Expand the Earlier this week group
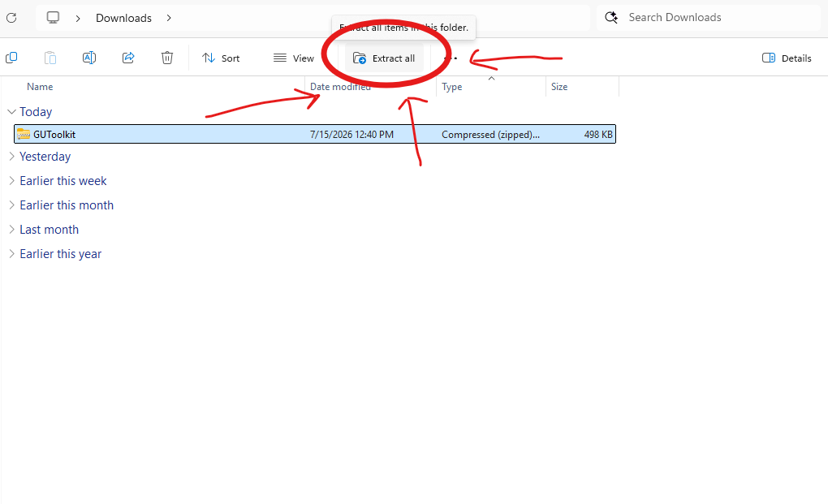This screenshot has width=828, height=504. (x=11, y=180)
